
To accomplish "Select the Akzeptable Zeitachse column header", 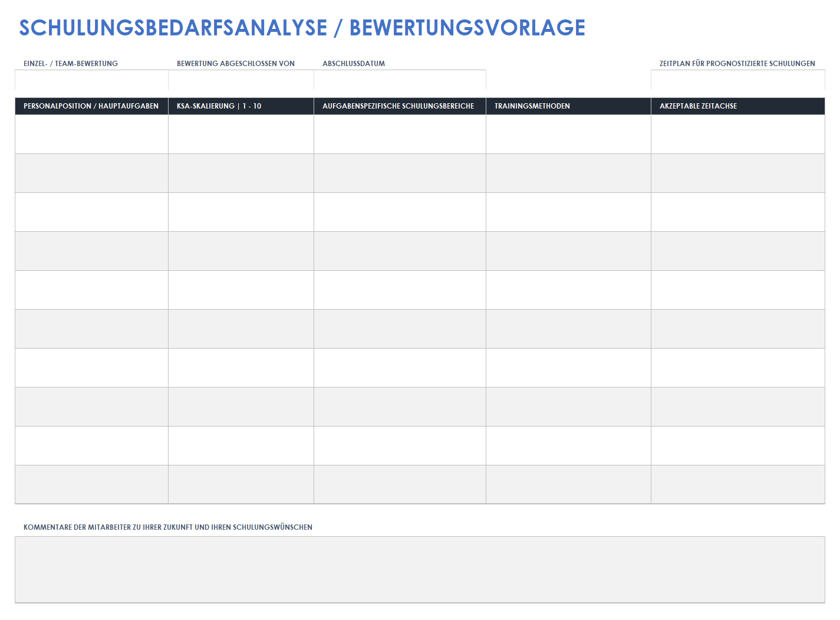I will [738, 106].
